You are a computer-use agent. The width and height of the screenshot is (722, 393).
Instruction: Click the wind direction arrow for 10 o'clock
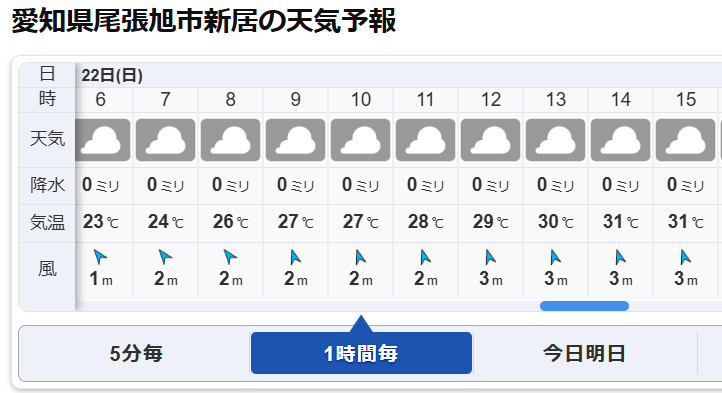[360, 257]
